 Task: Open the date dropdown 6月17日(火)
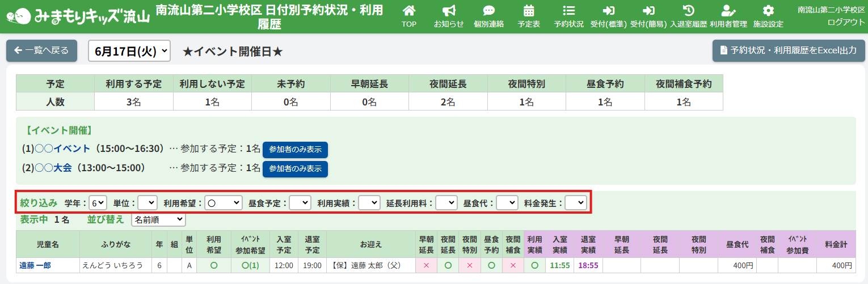coord(129,51)
